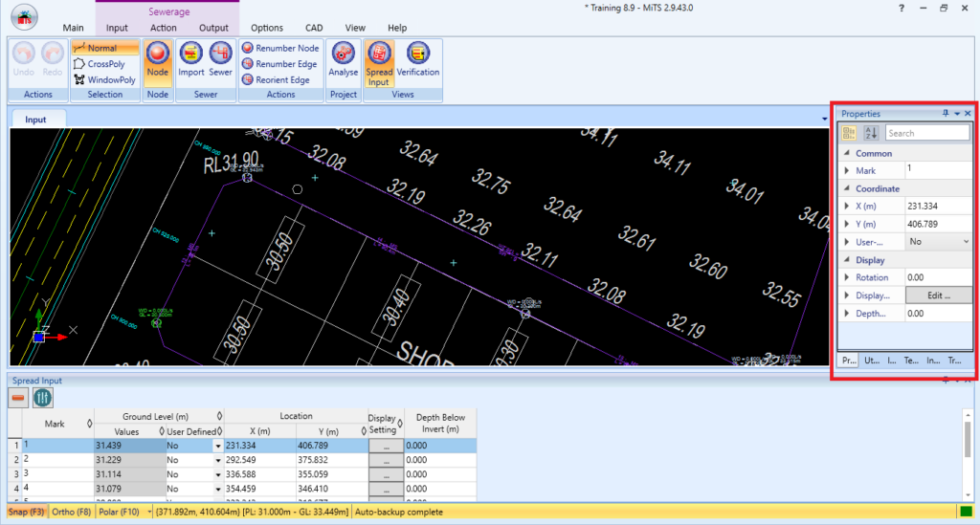Image resolution: width=980 pixels, height=525 pixels.
Task: Switch to the Tr... bottom panel tab
Action: click(954, 361)
